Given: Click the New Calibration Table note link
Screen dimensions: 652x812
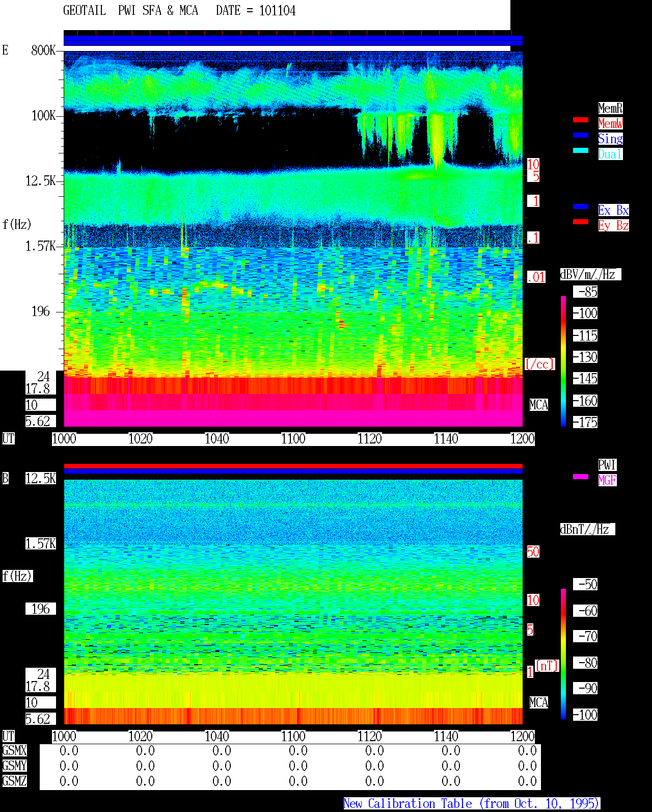Looking at the screenshot, I should 472,804.
